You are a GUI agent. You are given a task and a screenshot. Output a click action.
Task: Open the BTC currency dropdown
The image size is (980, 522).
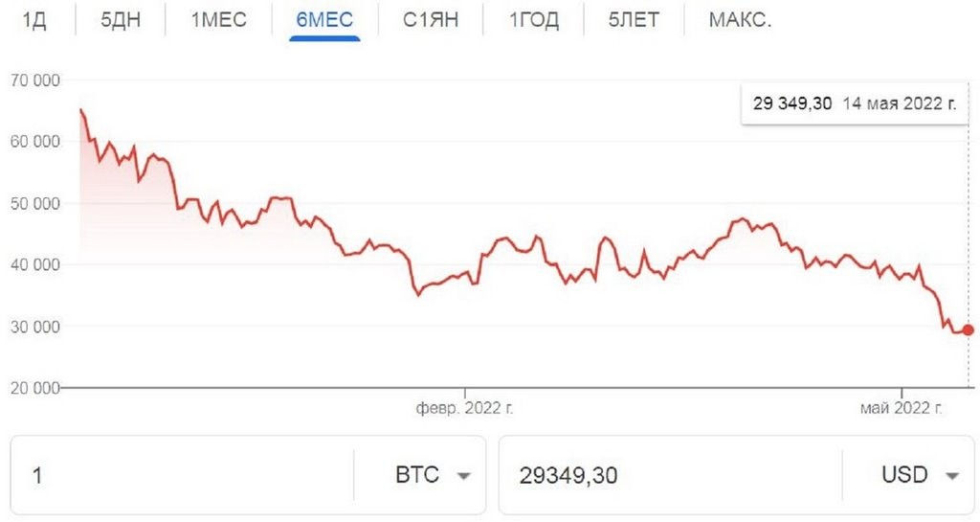(x=418, y=475)
